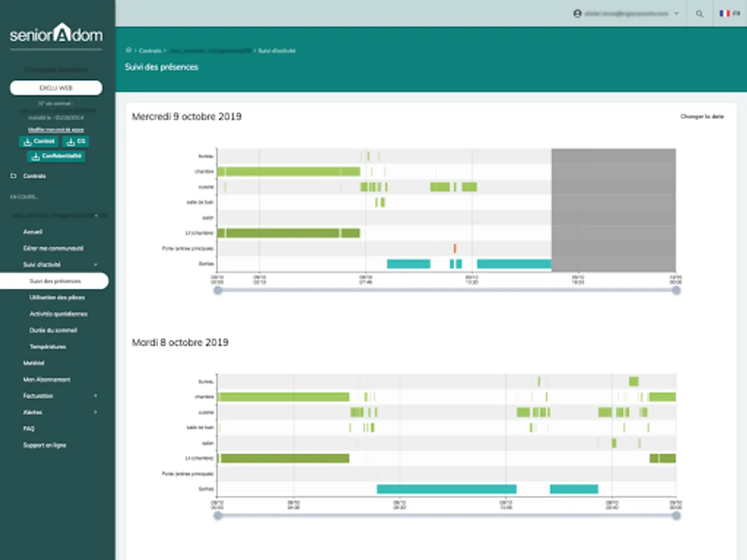The width and height of the screenshot is (747, 560).
Task: Click the search magnifier icon
Action: point(700,14)
